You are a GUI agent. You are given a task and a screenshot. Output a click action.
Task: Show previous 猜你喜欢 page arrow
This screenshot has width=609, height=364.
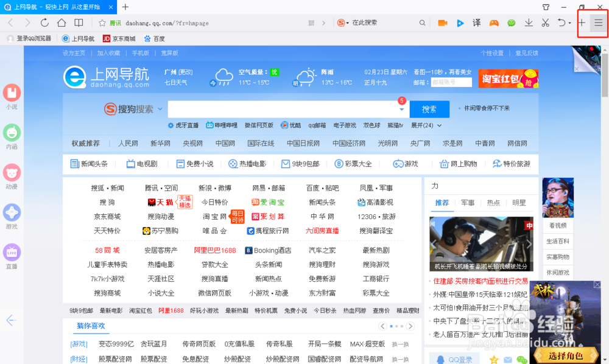[382, 326]
